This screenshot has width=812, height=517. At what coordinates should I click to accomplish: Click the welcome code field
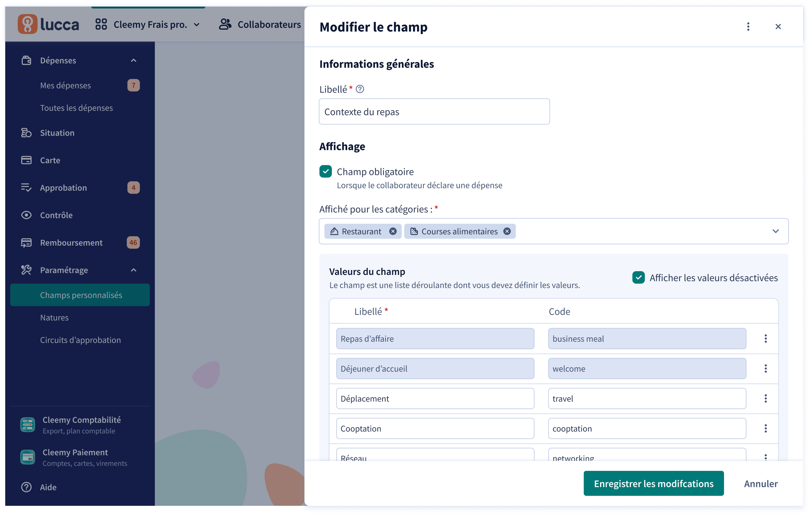click(647, 368)
